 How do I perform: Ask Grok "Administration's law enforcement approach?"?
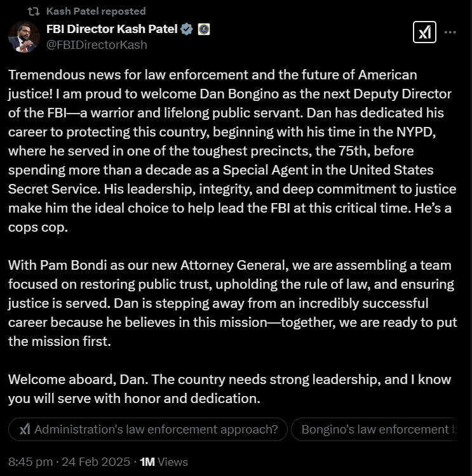(148, 429)
